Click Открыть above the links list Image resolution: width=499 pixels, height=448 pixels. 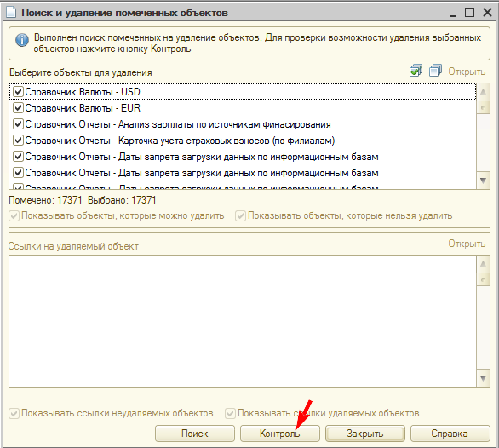point(467,244)
